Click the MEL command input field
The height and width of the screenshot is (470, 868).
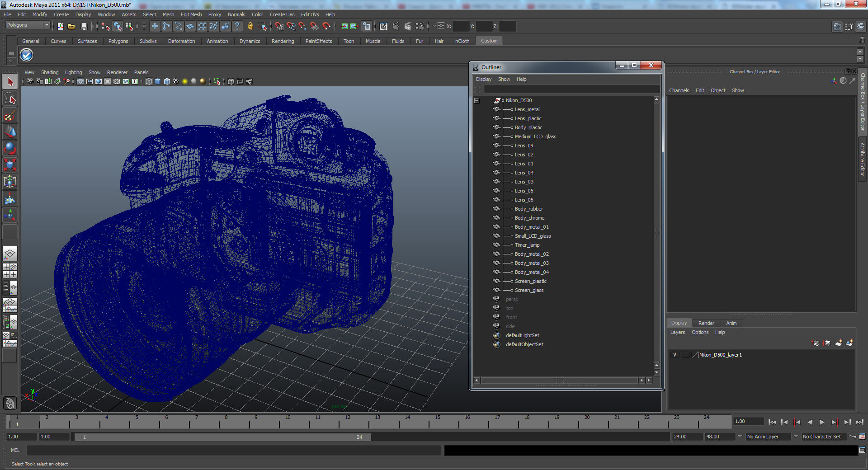(233, 450)
